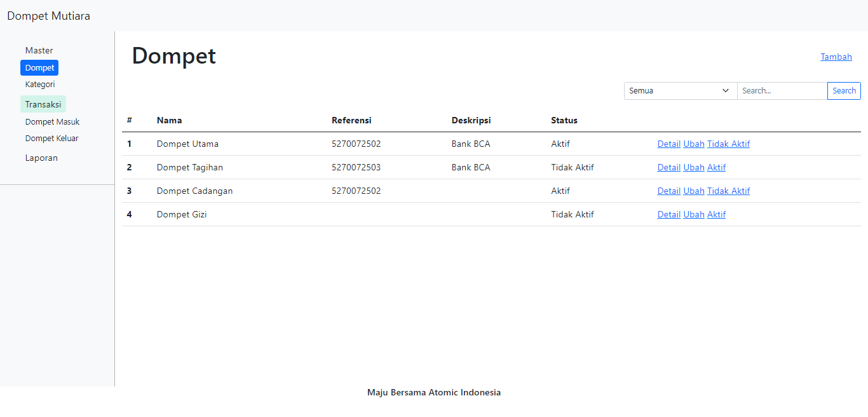Click the Dompet Mutiara brand title
The width and height of the screenshot is (868, 417).
tap(48, 16)
